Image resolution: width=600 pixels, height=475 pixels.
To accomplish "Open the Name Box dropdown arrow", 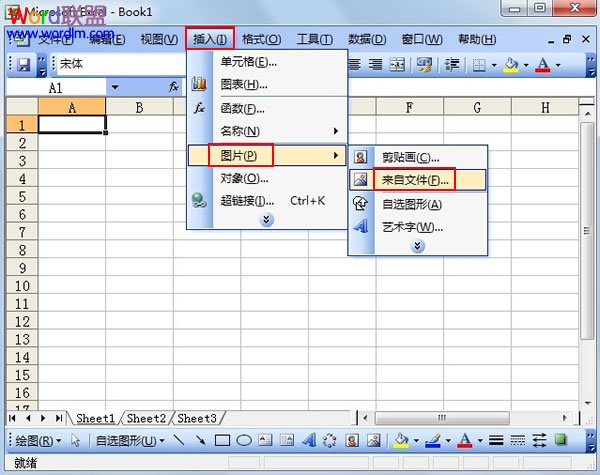I will 114,87.
